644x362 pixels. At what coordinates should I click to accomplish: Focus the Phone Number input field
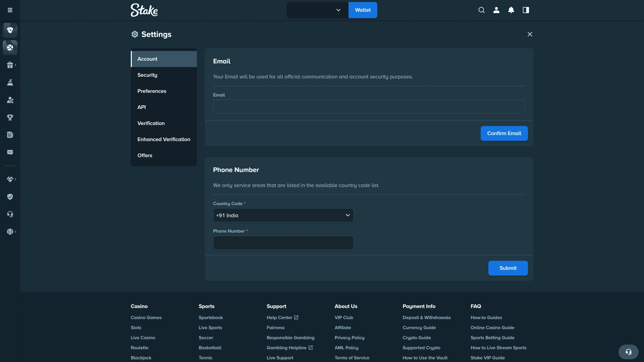pyautogui.click(x=283, y=243)
